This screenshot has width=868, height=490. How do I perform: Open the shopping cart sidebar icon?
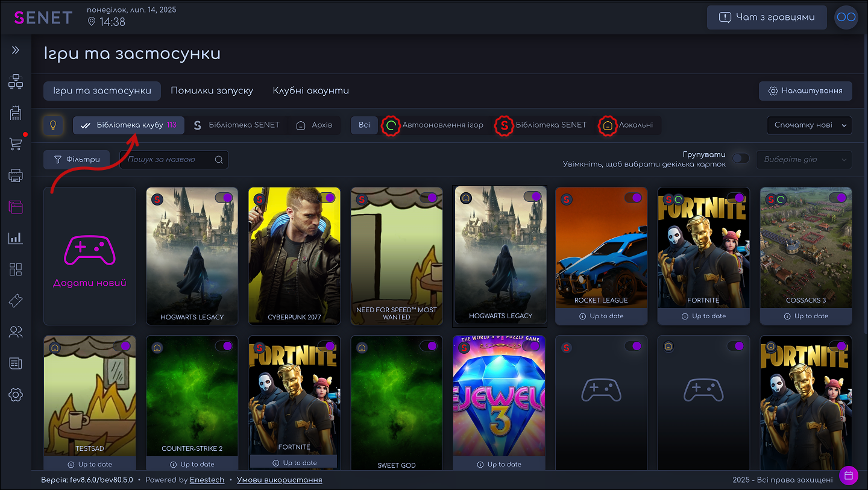tap(16, 144)
